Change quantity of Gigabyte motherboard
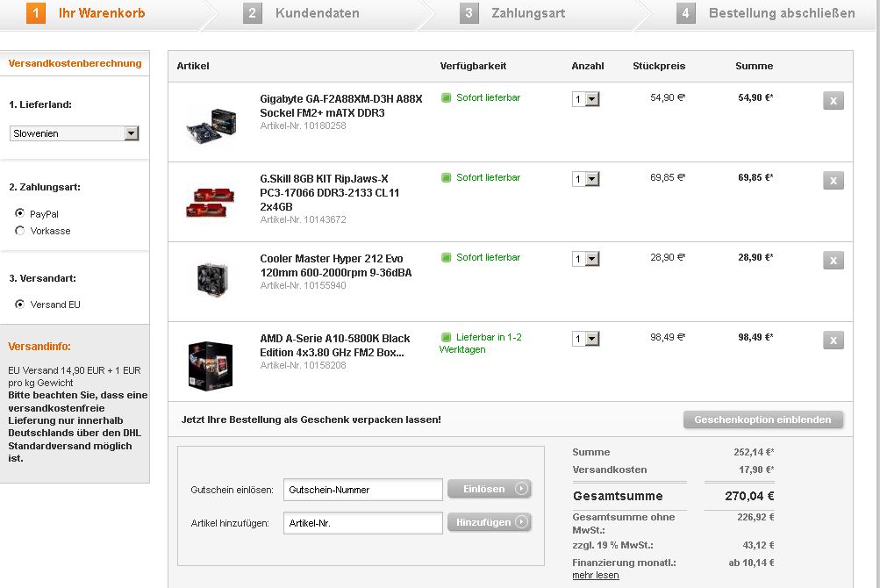The image size is (880, 588). pos(586,99)
